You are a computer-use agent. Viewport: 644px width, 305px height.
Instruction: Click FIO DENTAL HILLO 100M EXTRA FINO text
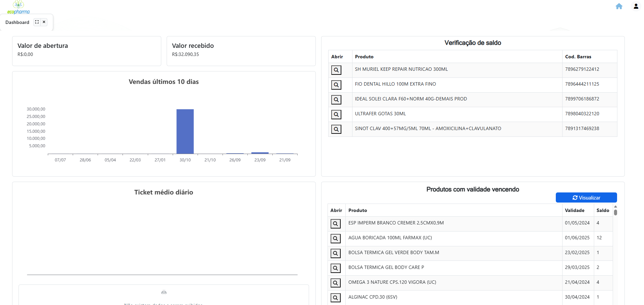(x=395, y=84)
